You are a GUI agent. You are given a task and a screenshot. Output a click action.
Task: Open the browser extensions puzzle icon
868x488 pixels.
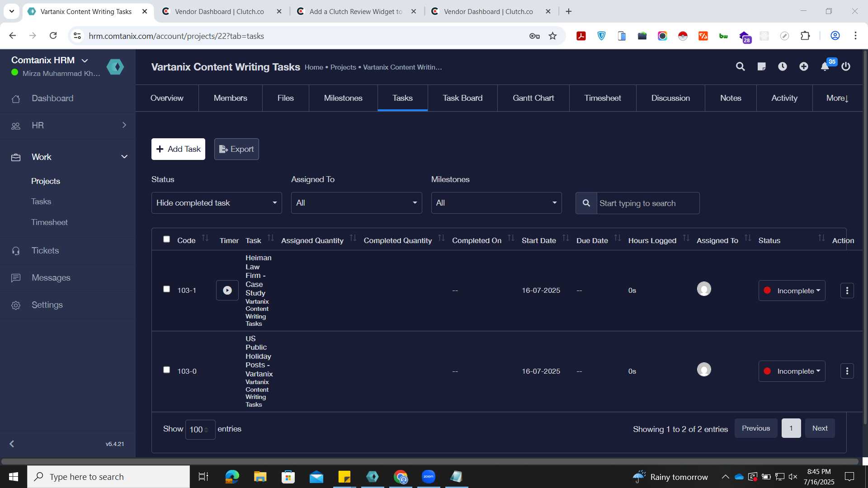[805, 36]
